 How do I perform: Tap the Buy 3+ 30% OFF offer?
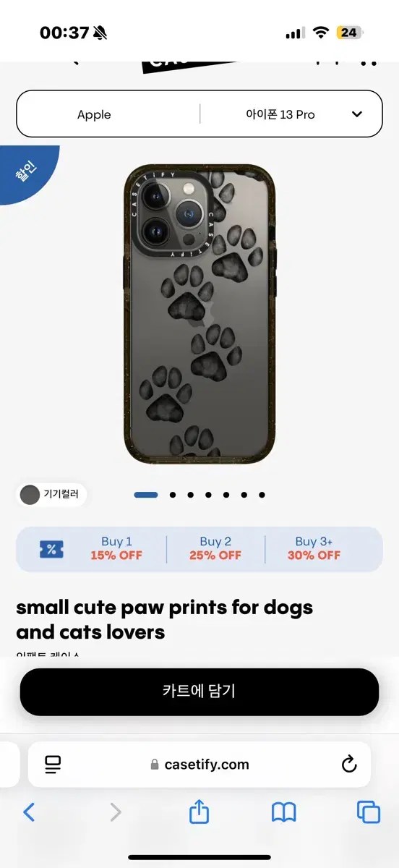click(314, 549)
